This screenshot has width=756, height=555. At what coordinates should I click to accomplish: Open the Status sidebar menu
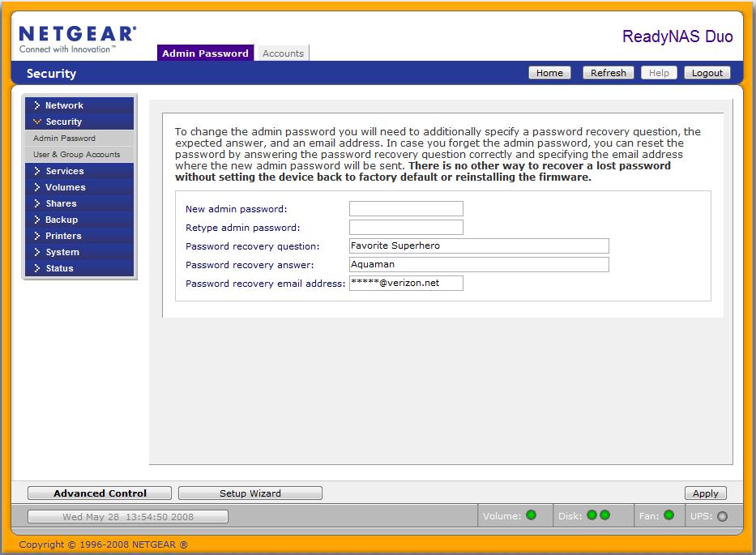coord(79,268)
